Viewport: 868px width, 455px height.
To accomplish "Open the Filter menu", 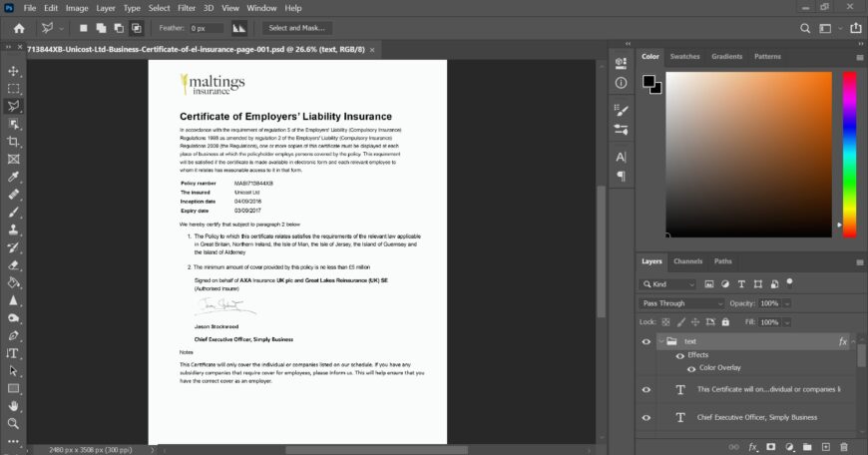I will [x=187, y=8].
